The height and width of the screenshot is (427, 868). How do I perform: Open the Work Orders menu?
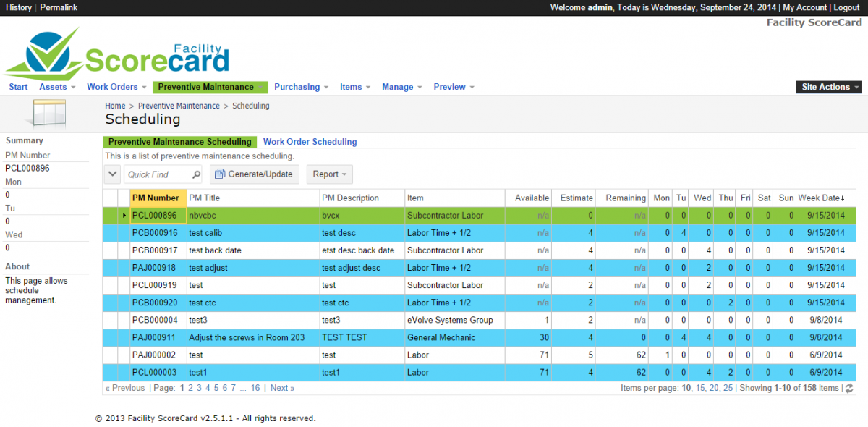tap(116, 87)
